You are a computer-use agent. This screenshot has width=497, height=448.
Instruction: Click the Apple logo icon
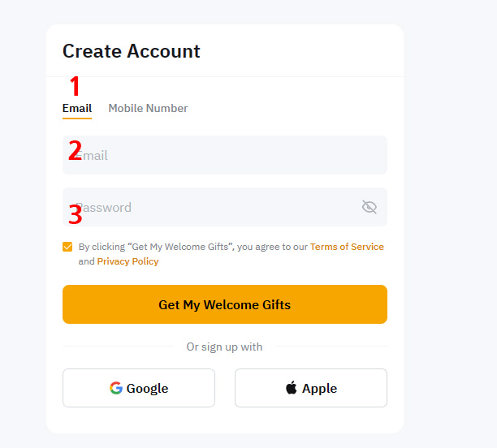[292, 387]
